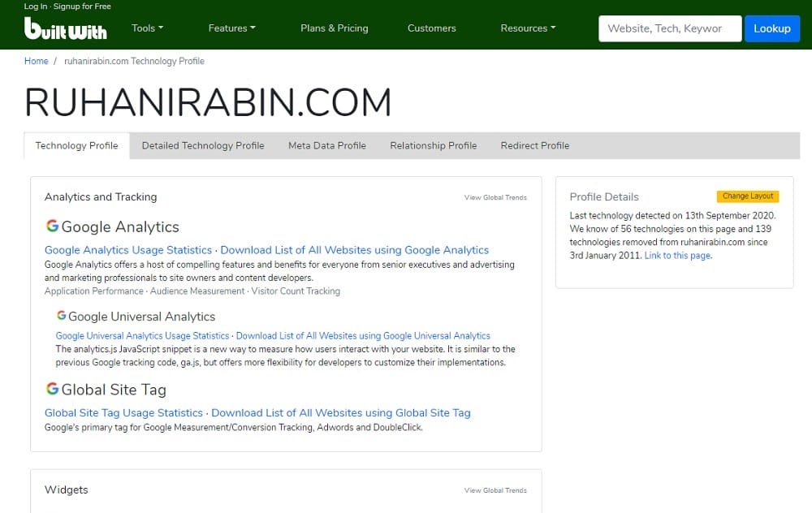The image size is (812, 513).
Task: Open the Tools dropdown menu
Action: click(x=147, y=28)
